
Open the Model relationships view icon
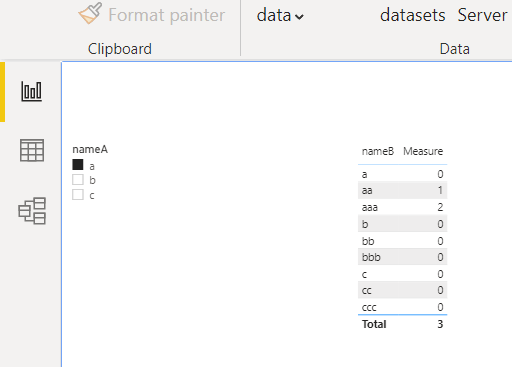(32, 211)
